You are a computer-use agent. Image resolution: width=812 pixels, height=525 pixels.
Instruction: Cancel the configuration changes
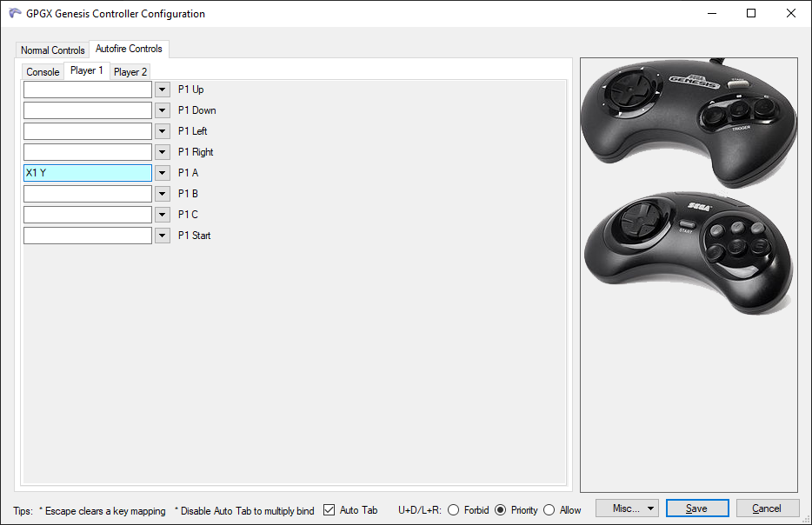tap(767, 508)
